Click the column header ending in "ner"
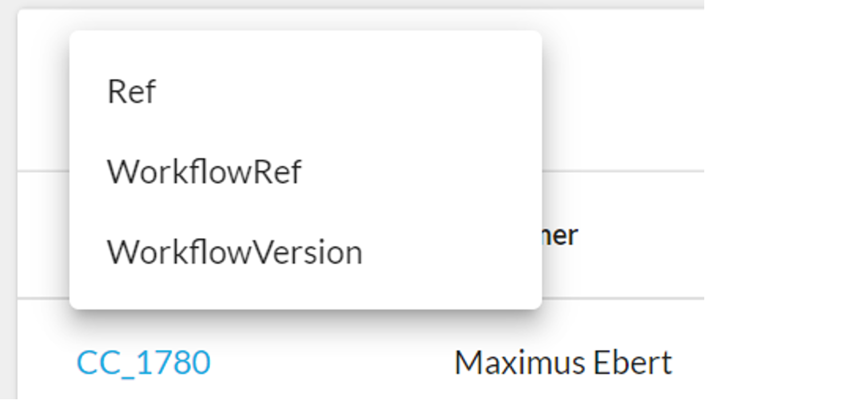Image resolution: width=868 pixels, height=417 pixels. (561, 235)
